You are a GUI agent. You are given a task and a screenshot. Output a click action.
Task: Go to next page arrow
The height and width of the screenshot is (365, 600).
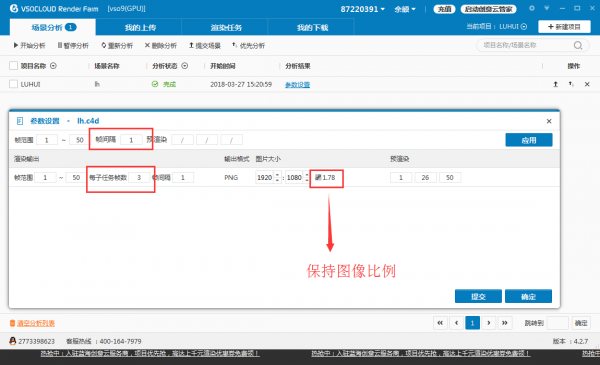tap(489, 323)
